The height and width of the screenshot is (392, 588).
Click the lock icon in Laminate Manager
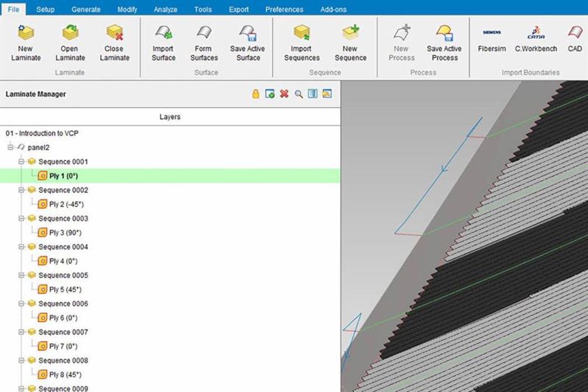pos(256,94)
